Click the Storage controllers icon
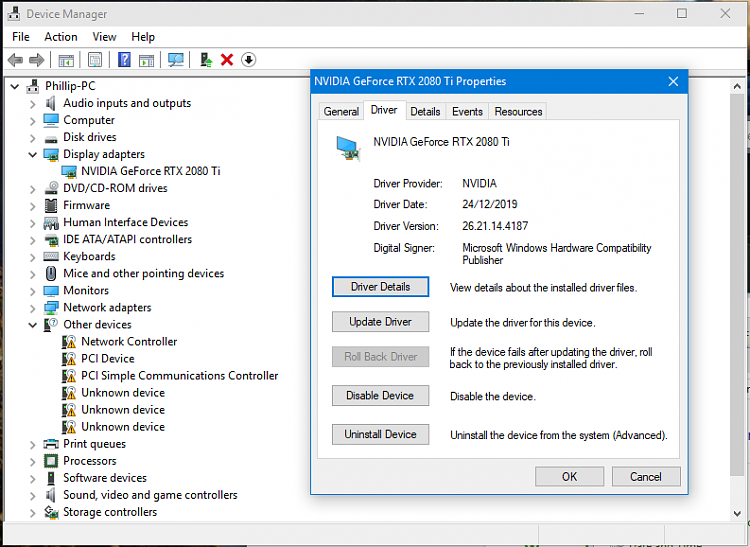The height and width of the screenshot is (547, 750). [51, 512]
